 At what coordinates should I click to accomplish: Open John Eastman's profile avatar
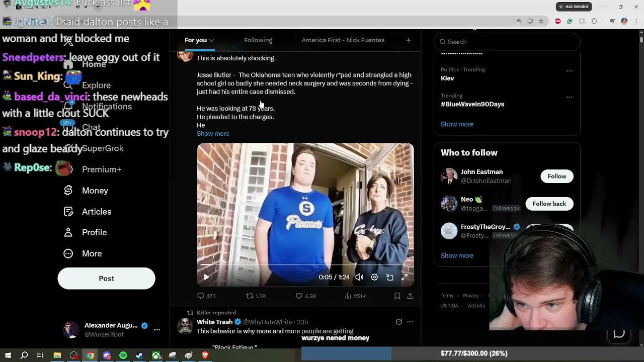(x=449, y=176)
